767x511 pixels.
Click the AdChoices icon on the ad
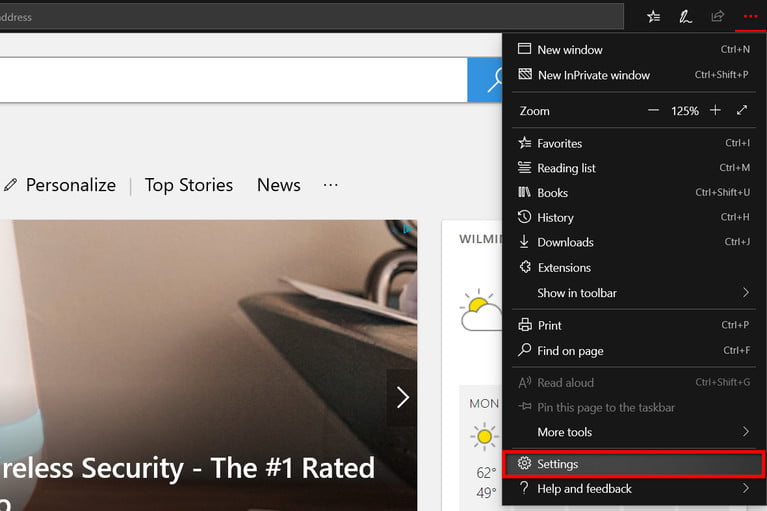pyautogui.click(x=407, y=228)
